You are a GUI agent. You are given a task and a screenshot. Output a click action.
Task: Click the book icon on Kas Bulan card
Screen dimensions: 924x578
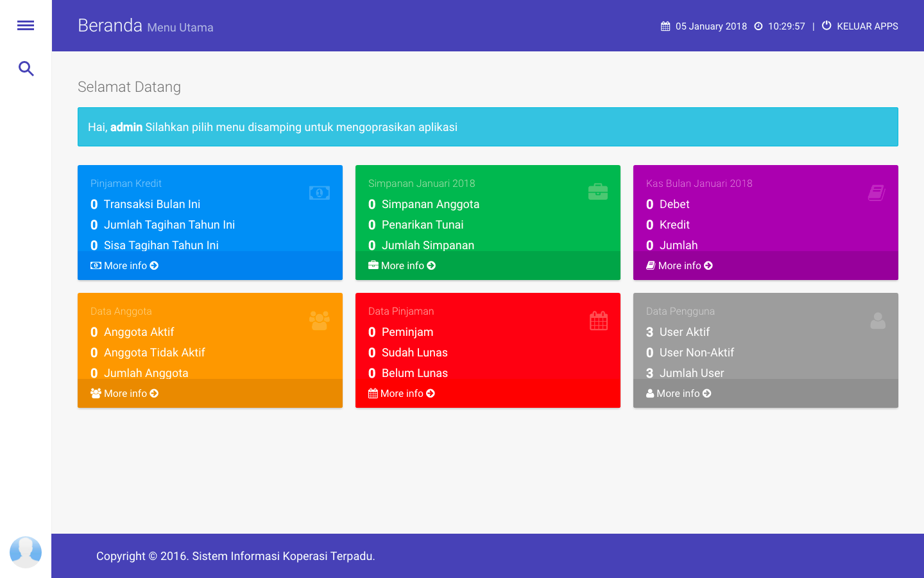click(x=877, y=191)
